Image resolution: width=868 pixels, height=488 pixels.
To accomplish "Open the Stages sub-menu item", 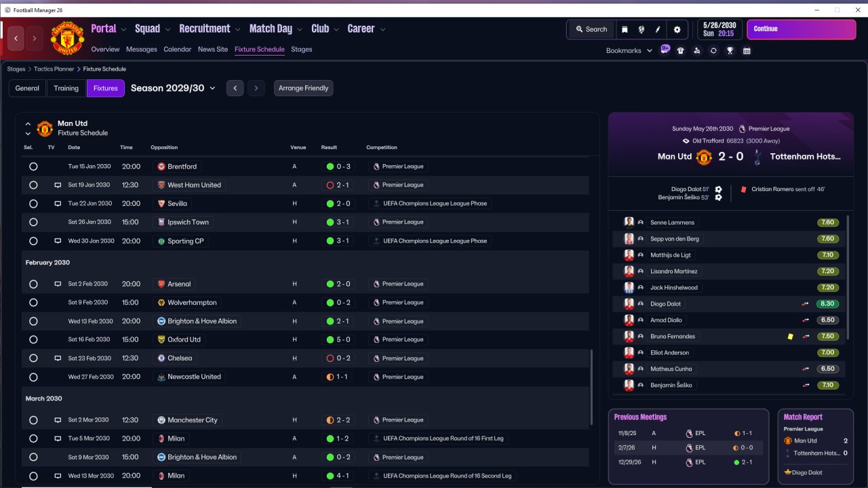I will [x=302, y=49].
